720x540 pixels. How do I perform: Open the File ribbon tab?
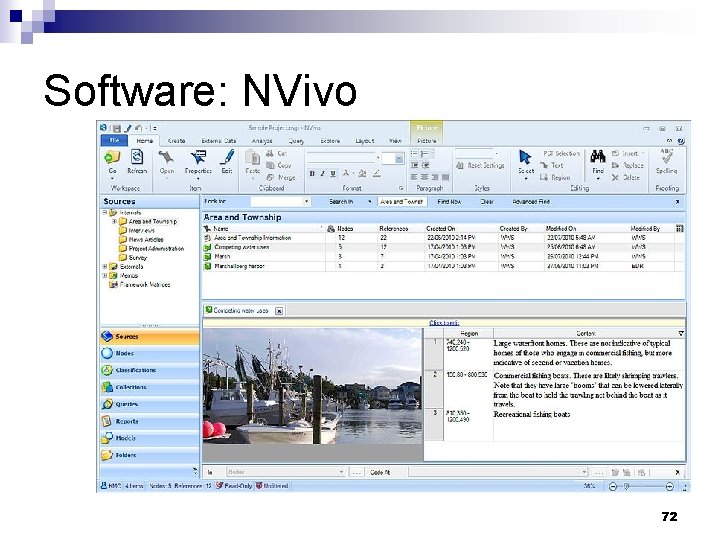pyautogui.click(x=114, y=141)
